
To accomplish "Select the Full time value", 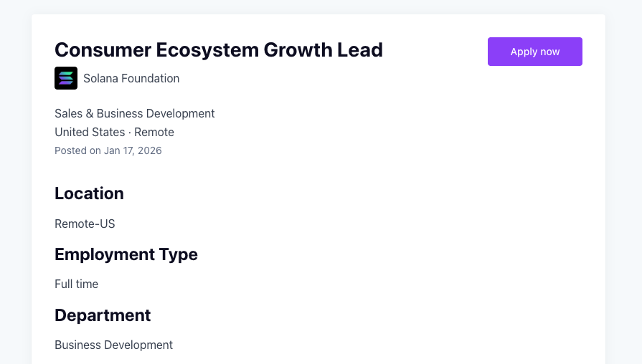I will [x=77, y=284].
